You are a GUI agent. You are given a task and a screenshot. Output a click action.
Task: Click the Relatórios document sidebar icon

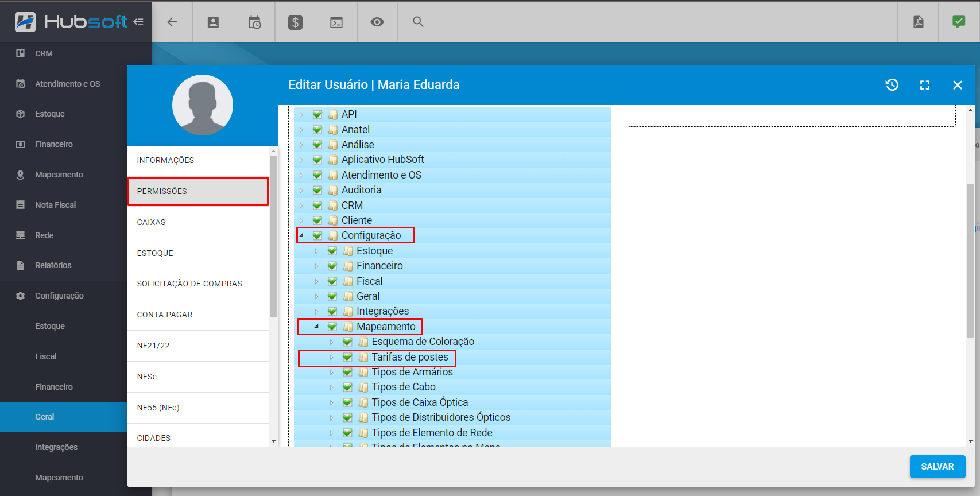(x=21, y=265)
